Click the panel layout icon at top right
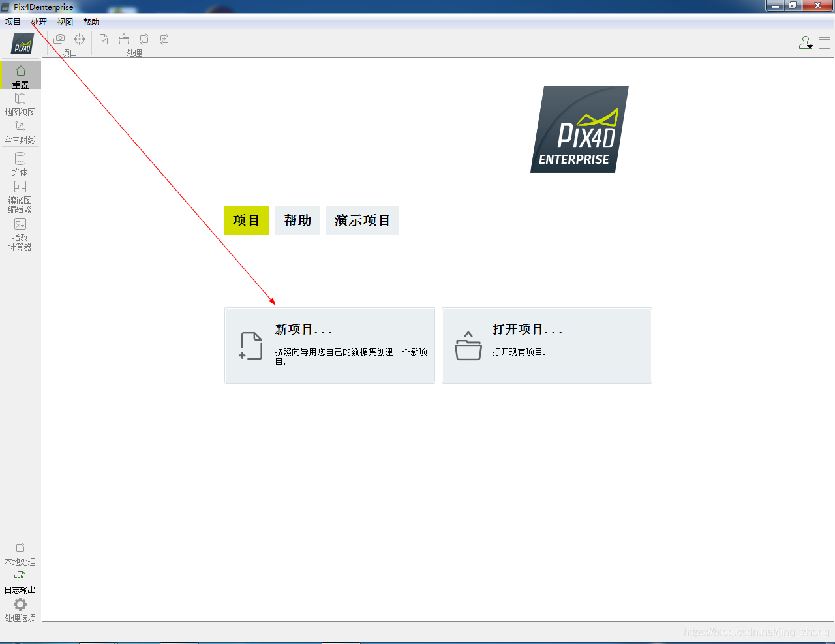This screenshot has height=644, width=835. point(825,43)
